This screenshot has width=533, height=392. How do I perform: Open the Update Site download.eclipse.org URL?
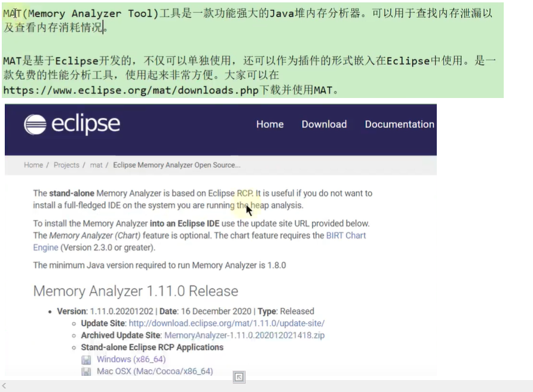[226, 323]
